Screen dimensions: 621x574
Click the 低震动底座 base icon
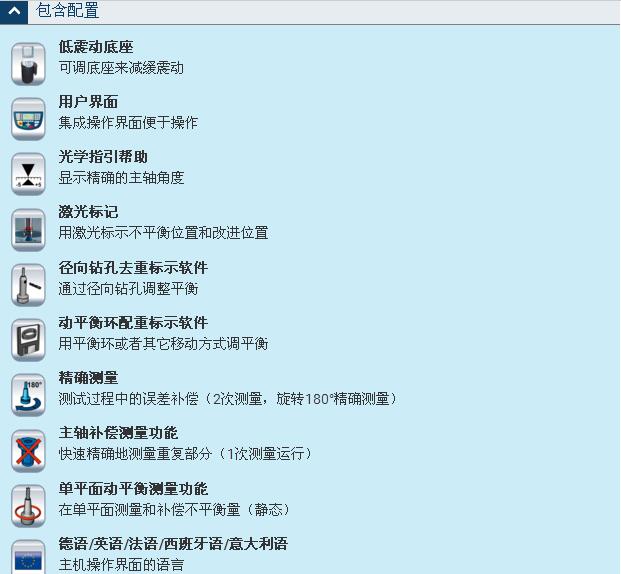coord(28,64)
